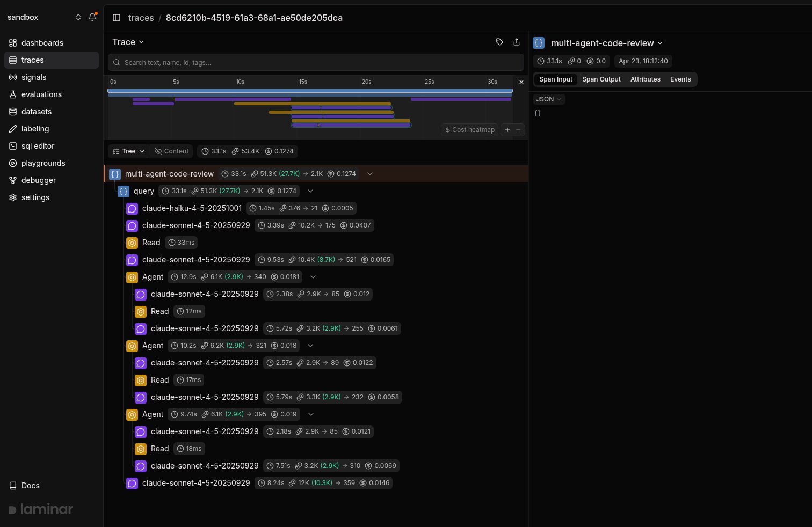812x527 pixels.
Task: Open traces in the sidebar
Action: coord(52,60)
